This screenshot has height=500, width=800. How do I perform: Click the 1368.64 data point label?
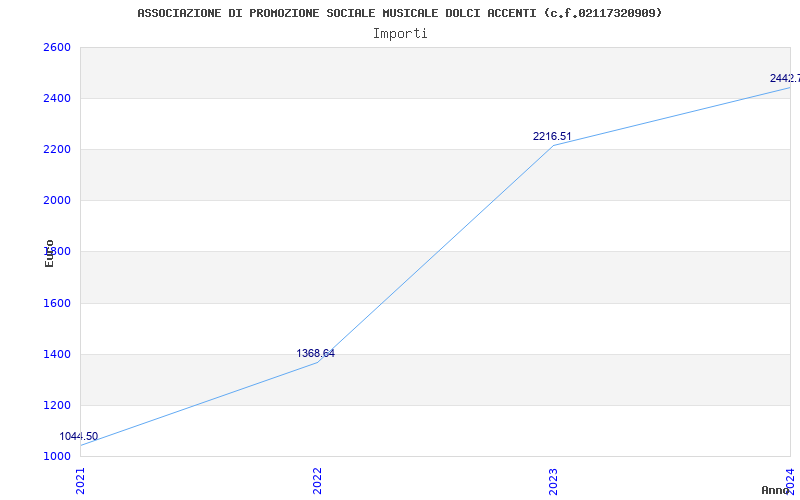tap(315, 353)
